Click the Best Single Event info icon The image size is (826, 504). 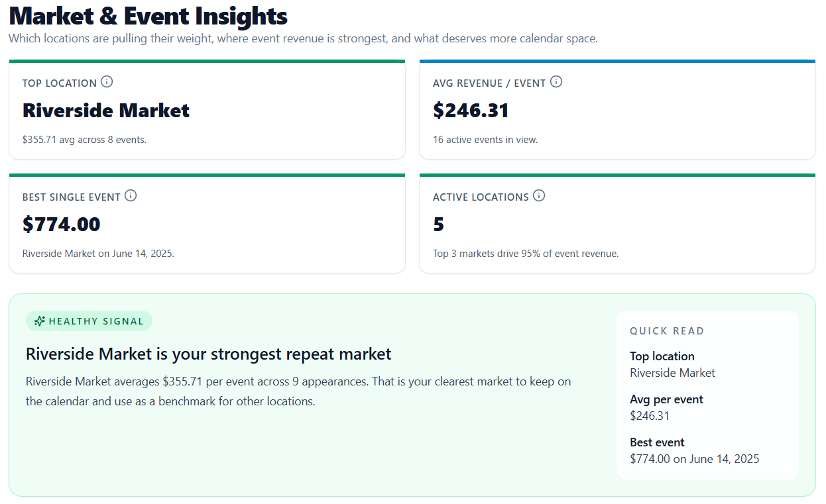tap(131, 196)
